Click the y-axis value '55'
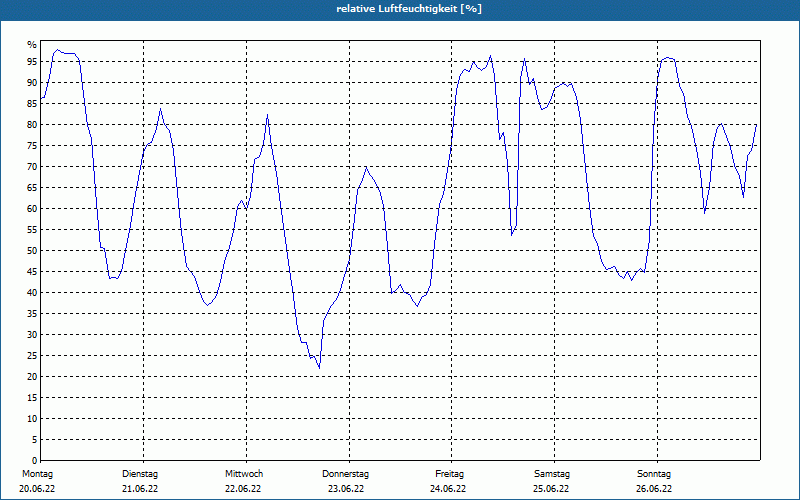This screenshot has width=800, height=500. pos(32,230)
